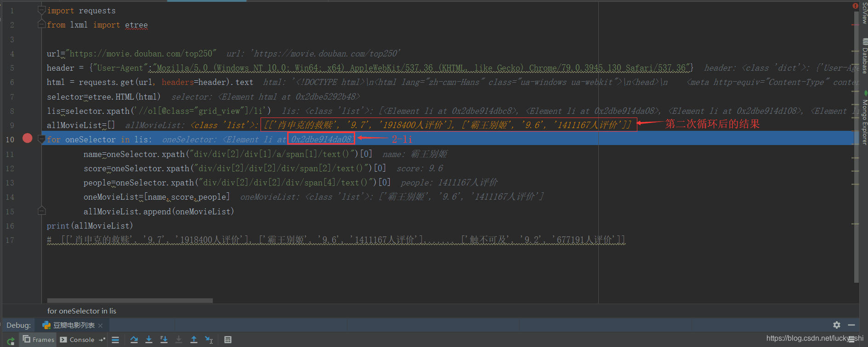Close the 豆瓣电影列表 debug tab
The image size is (868, 347).
point(101,325)
